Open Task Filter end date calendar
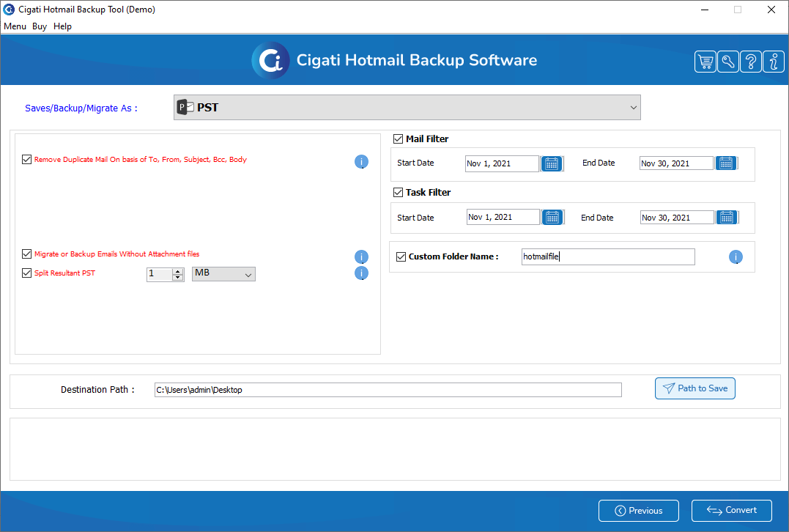The image size is (789, 532). (726, 217)
